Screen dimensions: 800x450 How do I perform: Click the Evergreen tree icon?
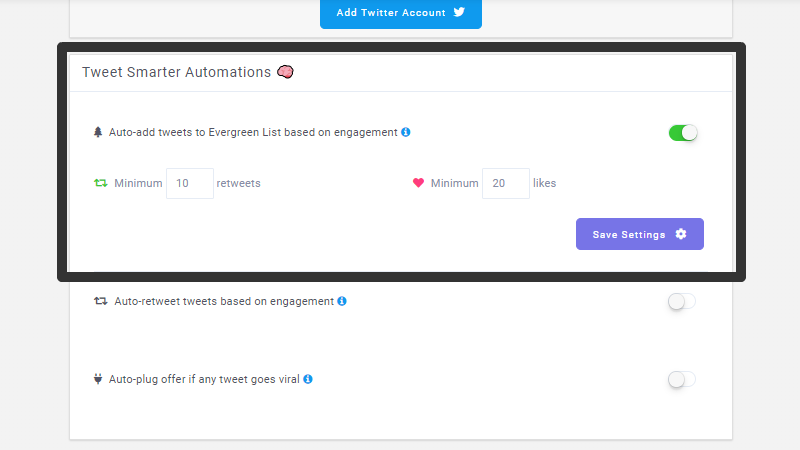tap(98, 132)
